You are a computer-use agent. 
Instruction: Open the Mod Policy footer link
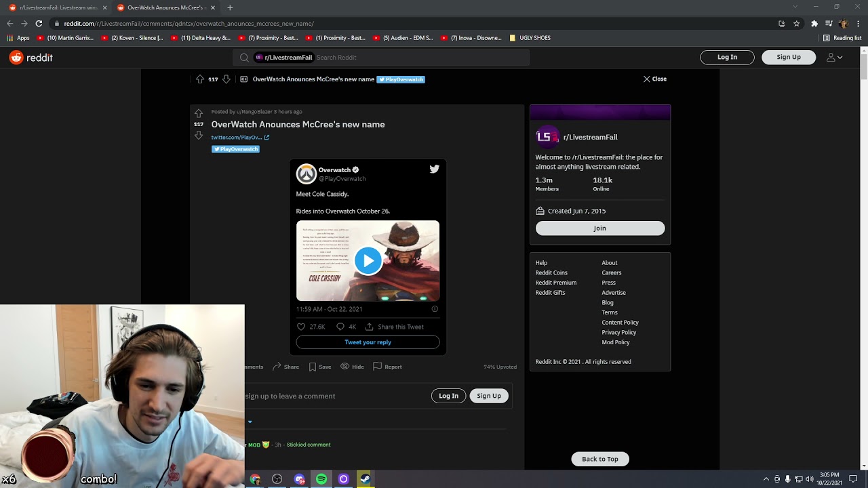pos(616,342)
